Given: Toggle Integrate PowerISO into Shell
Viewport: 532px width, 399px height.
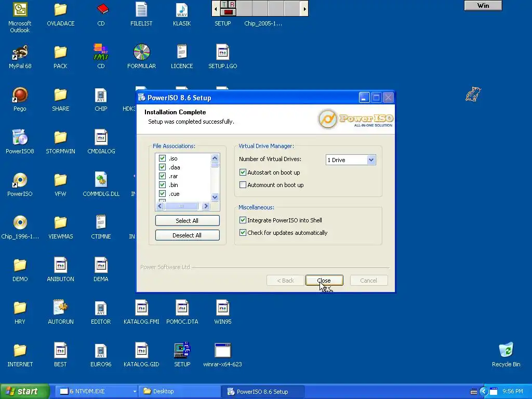Looking at the screenshot, I should (x=243, y=220).
